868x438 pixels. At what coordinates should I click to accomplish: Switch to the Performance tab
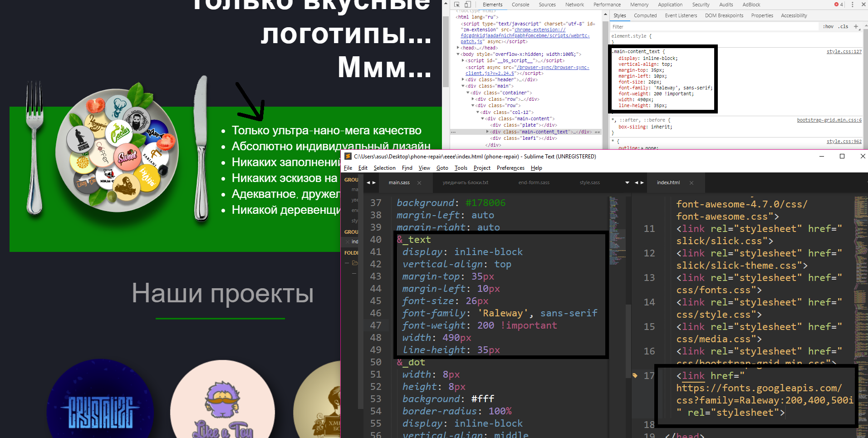[607, 5]
